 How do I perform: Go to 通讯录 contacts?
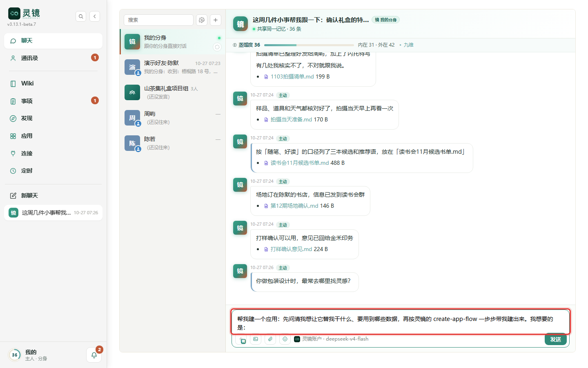tap(53, 58)
